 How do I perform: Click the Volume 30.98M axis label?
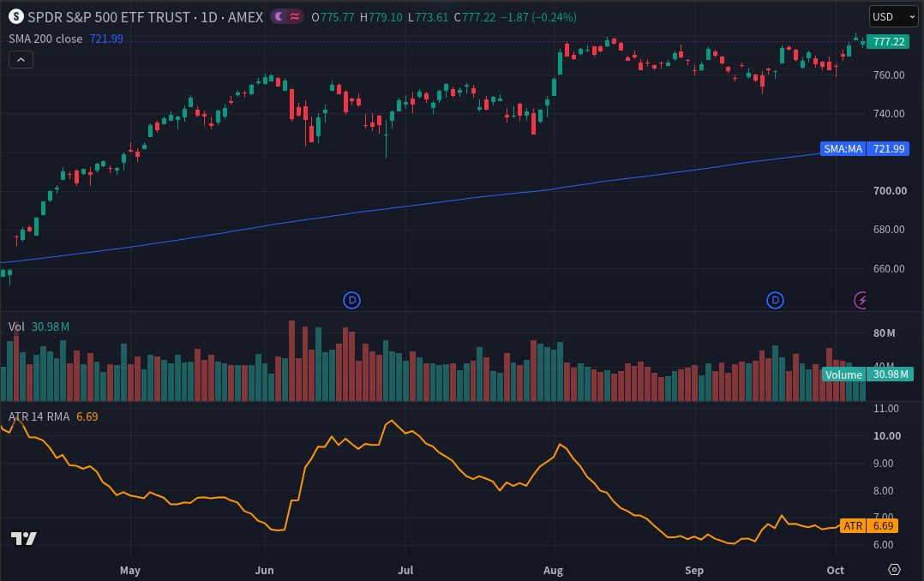pyautogui.click(x=867, y=374)
